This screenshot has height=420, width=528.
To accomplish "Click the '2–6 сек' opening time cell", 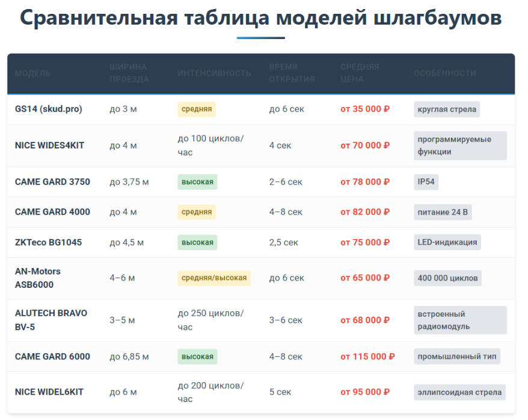I will pyautogui.click(x=286, y=181).
